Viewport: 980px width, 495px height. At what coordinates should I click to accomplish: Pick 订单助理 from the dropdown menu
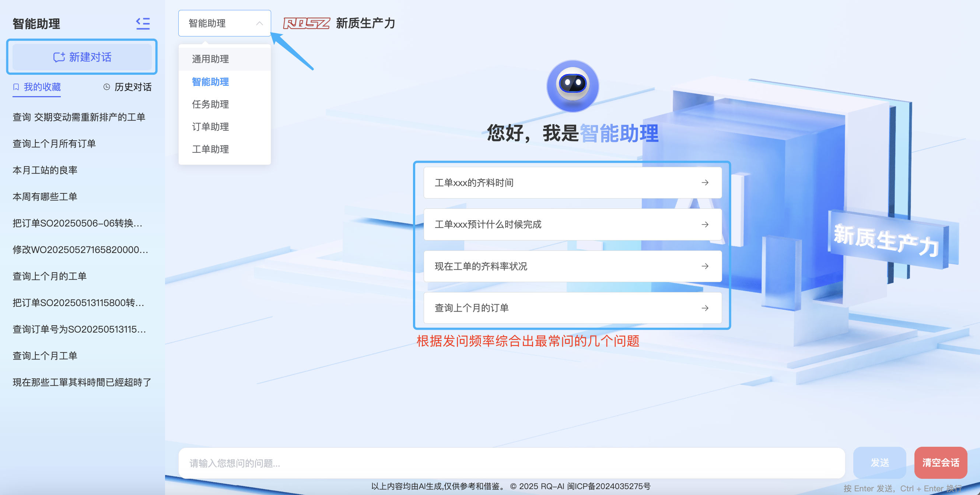pyautogui.click(x=210, y=127)
